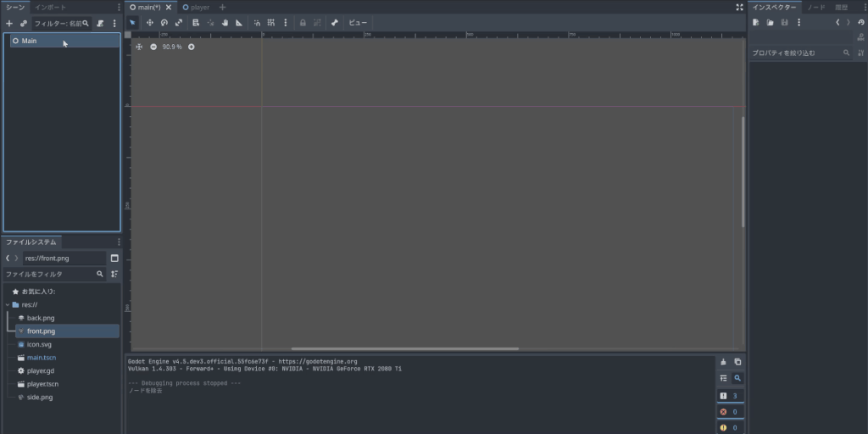Save the resource with floppy icon

click(x=784, y=22)
